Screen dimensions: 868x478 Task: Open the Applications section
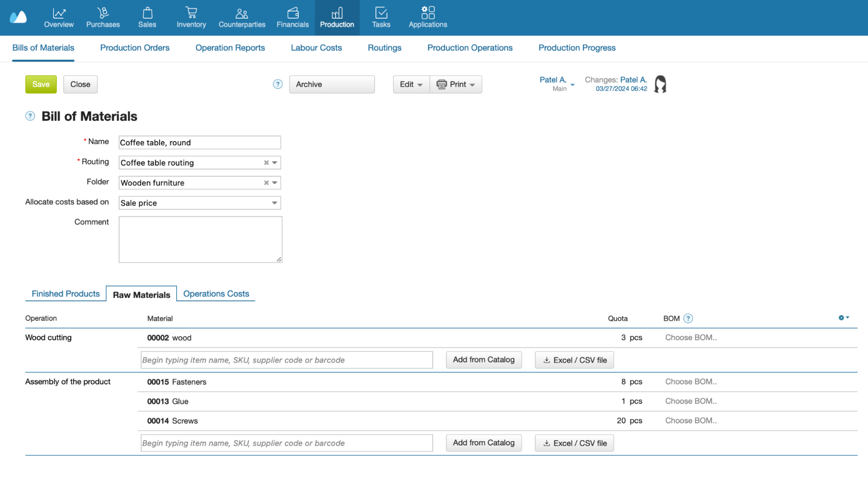428,18
